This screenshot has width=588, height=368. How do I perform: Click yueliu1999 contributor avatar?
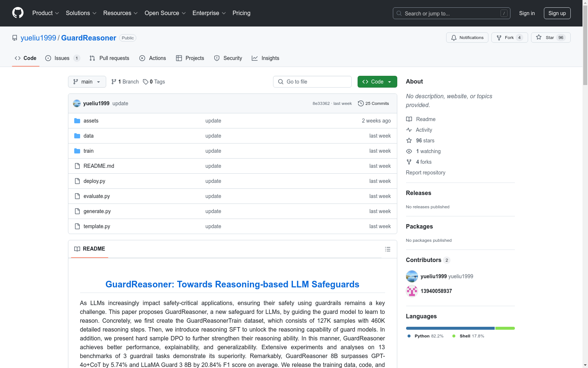click(412, 276)
